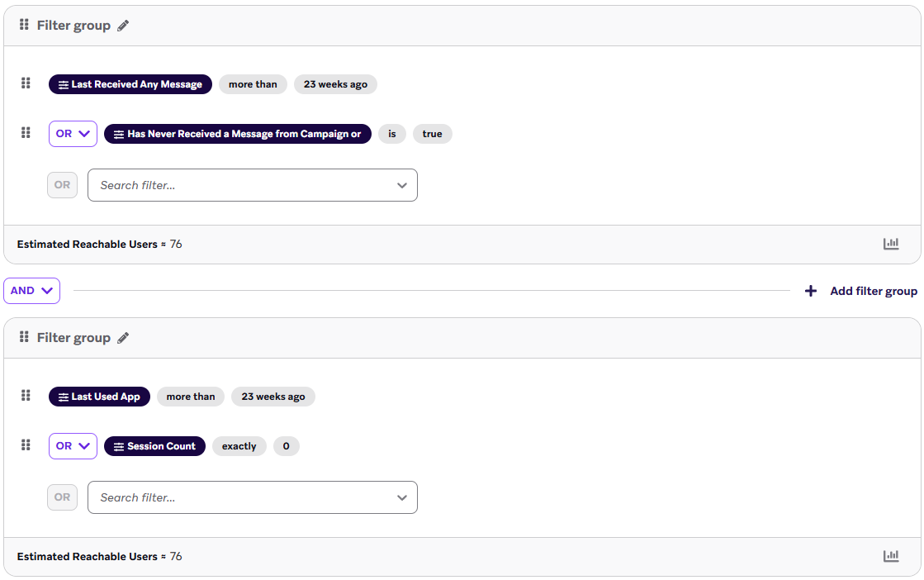This screenshot has width=924, height=580.
Task: Click 'more than' operator for Last Received Any Message
Action: tap(253, 84)
